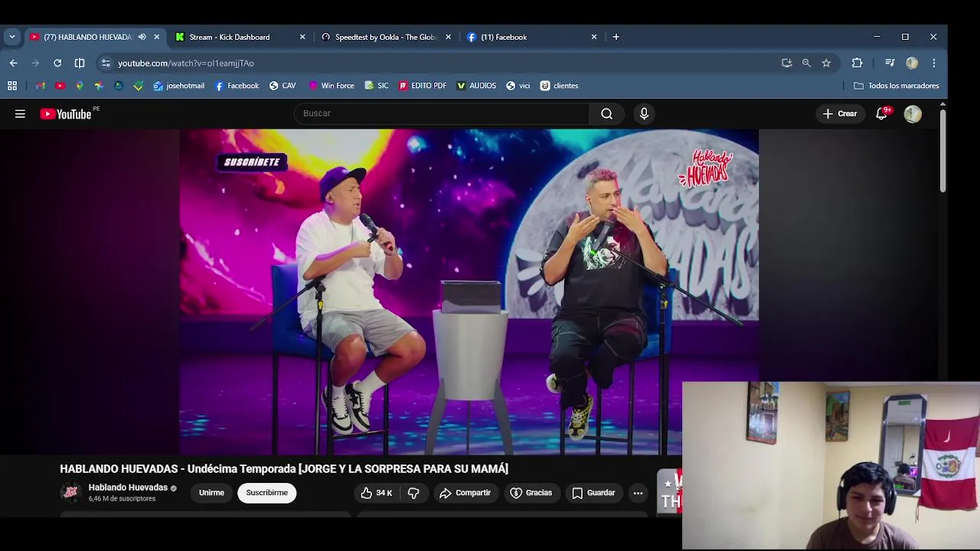Open the Google Photos bookmark icon
This screenshot has height=551, width=980.
pos(99,86)
